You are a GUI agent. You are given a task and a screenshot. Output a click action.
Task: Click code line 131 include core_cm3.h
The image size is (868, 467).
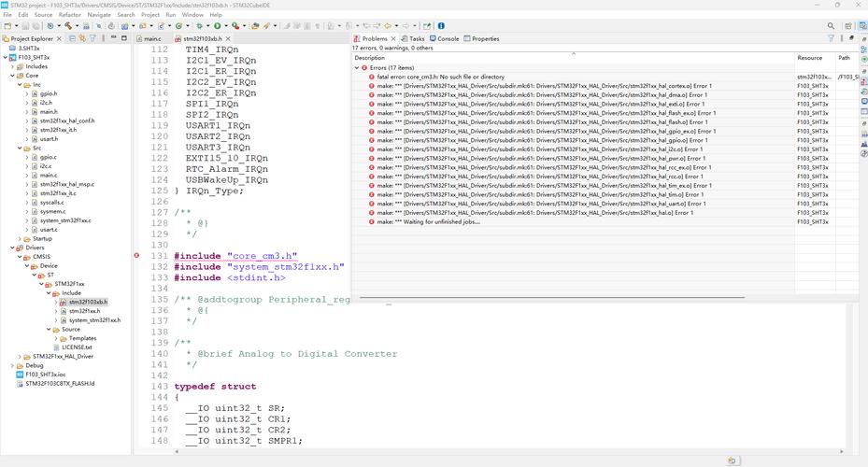[x=235, y=256]
